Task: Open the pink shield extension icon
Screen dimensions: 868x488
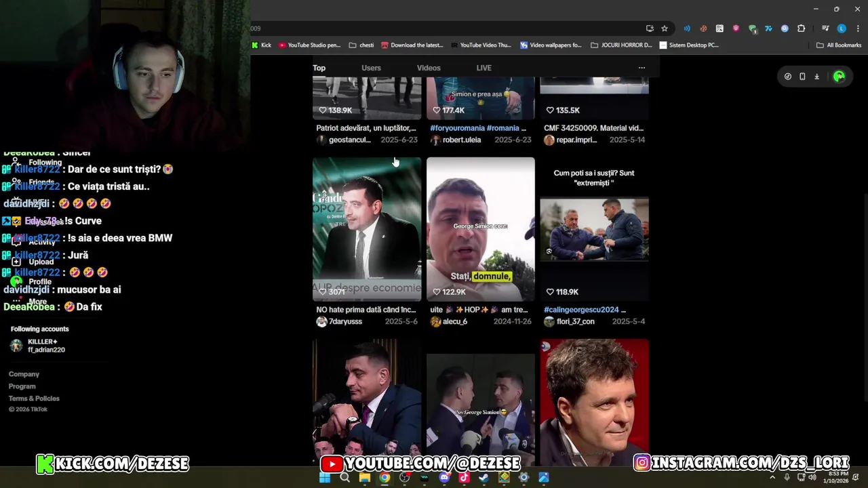Action: point(736,28)
